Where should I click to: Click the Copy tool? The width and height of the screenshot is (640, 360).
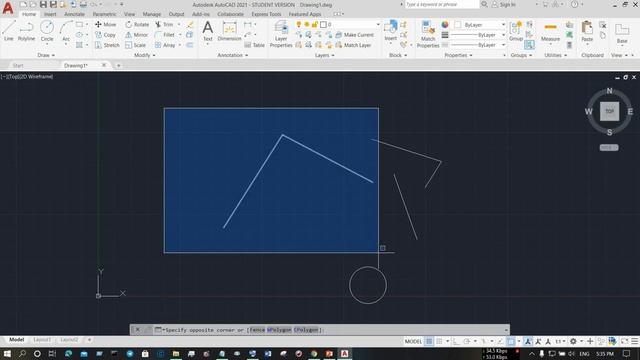(105, 35)
